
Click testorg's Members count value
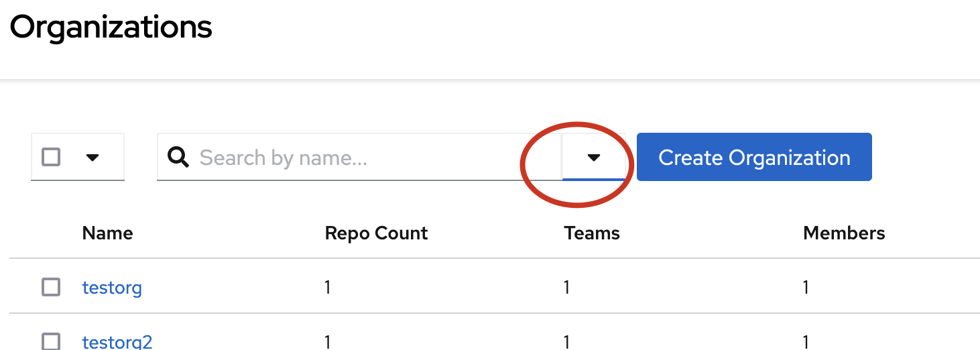[x=806, y=288]
